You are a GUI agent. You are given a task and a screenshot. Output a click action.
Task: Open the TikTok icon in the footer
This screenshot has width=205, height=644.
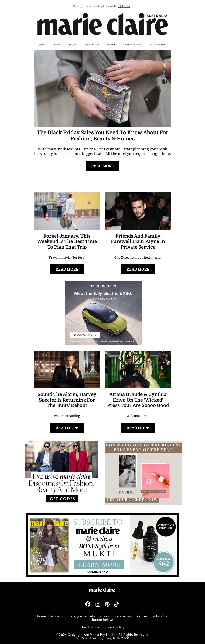click(x=116, y=604)
